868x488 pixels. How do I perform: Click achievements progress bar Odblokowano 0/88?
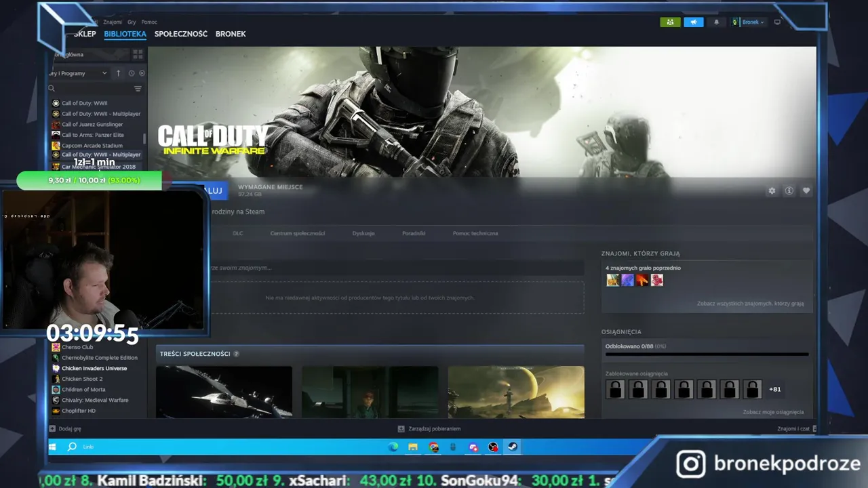(707, 354)
